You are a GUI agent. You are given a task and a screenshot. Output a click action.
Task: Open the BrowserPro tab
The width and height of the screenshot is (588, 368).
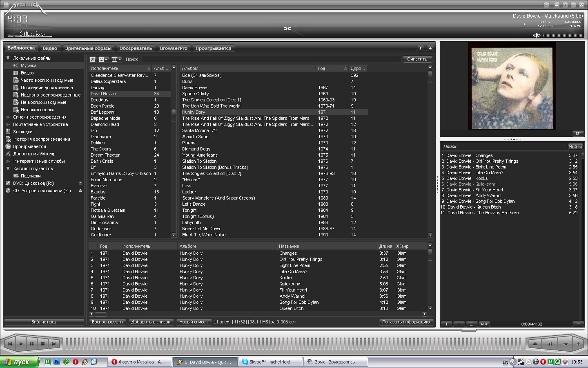point(174,48)
